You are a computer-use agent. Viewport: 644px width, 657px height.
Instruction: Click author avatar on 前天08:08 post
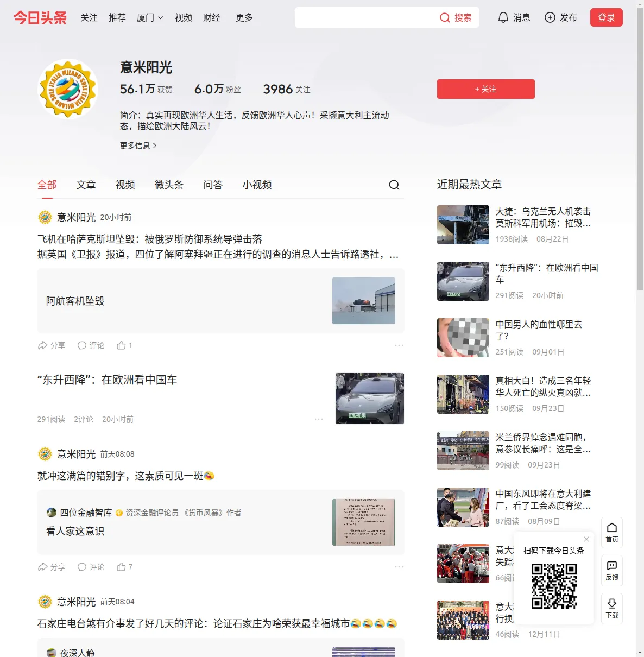pos(45,454)
